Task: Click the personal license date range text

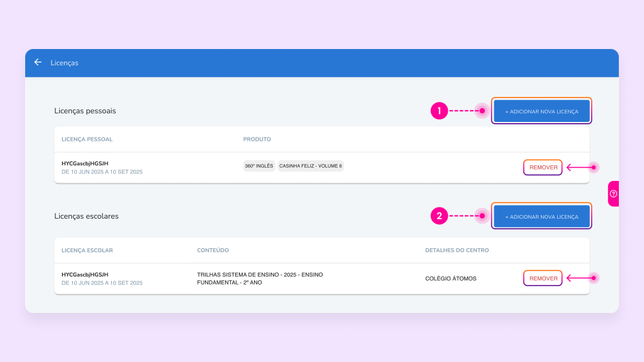Action: tap(102, 172)
